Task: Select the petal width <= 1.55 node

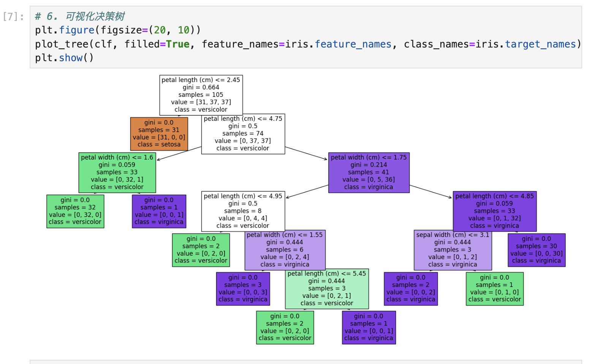Action: pyautogui.click(x=285, y=250)
